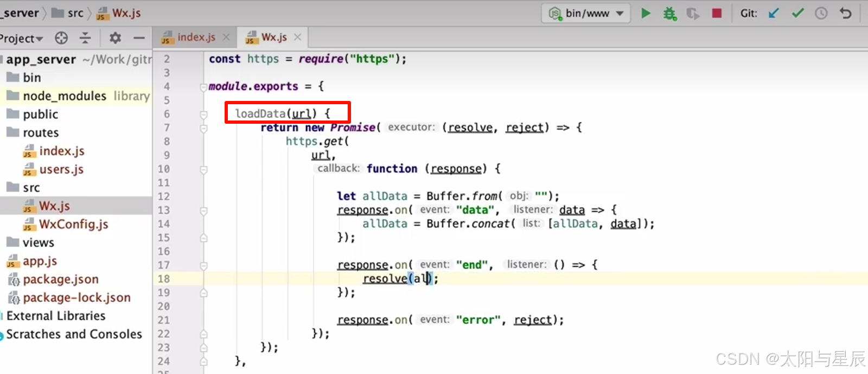This screenshot has width=868, height=374.
Task: Expand External Libraries node
Action: click(56, 316)
